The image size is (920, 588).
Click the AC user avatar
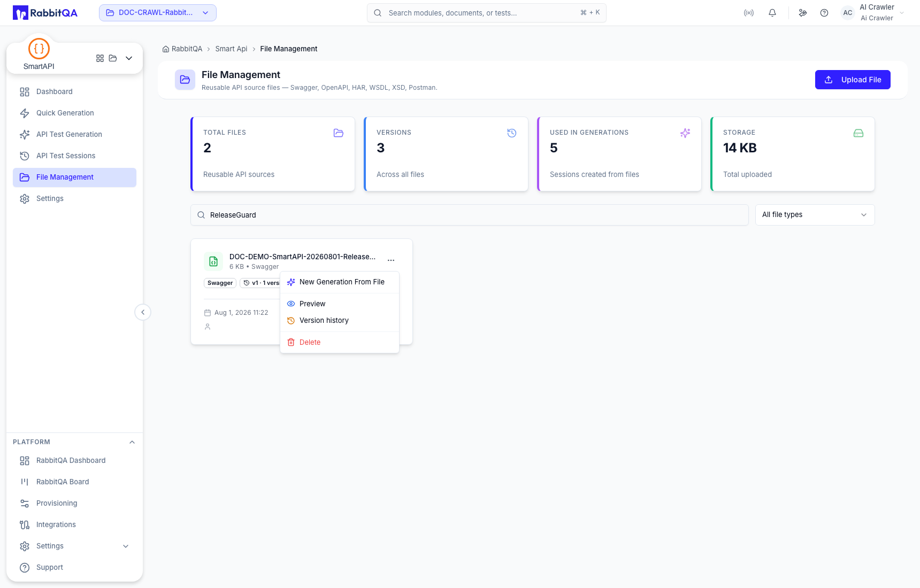pyautogui.click(x=848, y=13)
